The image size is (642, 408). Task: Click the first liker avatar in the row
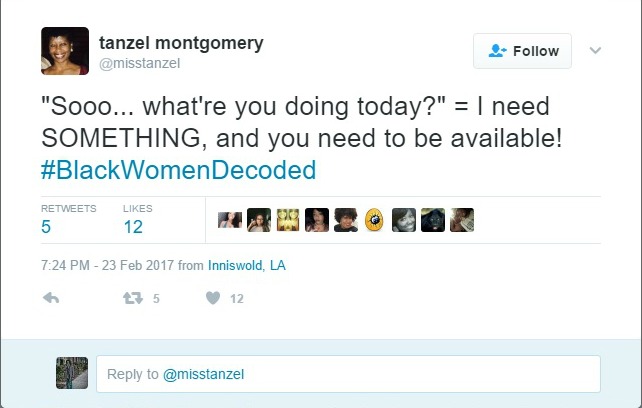click(230, 220)
